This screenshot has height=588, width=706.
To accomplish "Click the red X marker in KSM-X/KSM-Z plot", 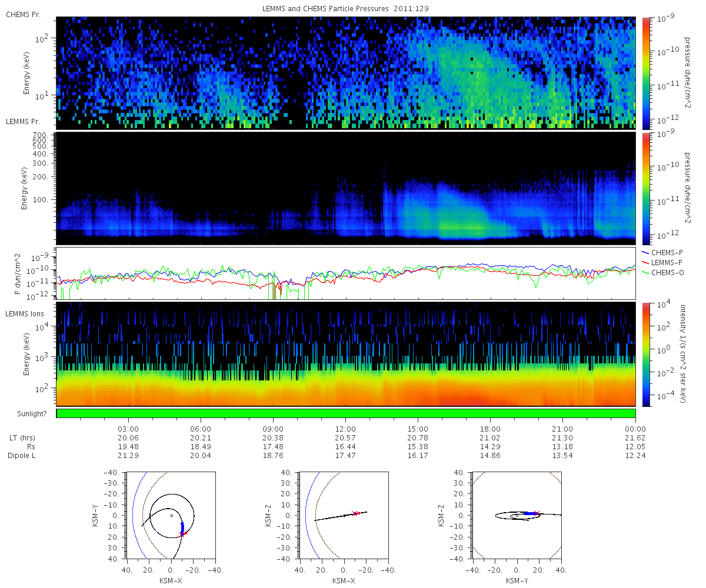I will [x=355, y=513].
